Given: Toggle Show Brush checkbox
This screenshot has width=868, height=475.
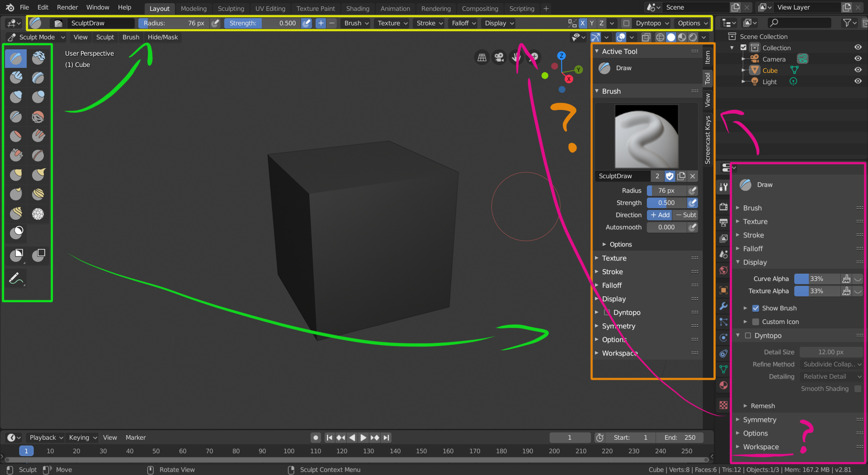Looking at the screenshot, I should [x=755, y=308].
